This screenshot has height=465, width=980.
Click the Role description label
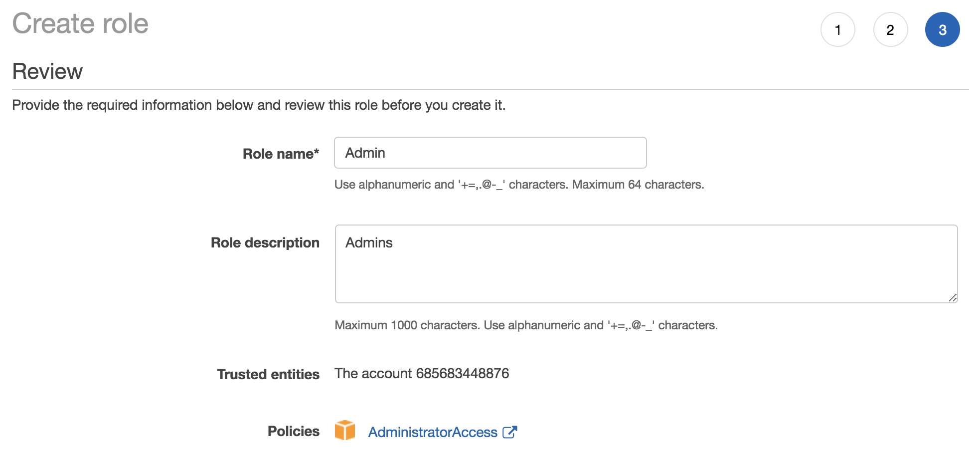[265, 242]
